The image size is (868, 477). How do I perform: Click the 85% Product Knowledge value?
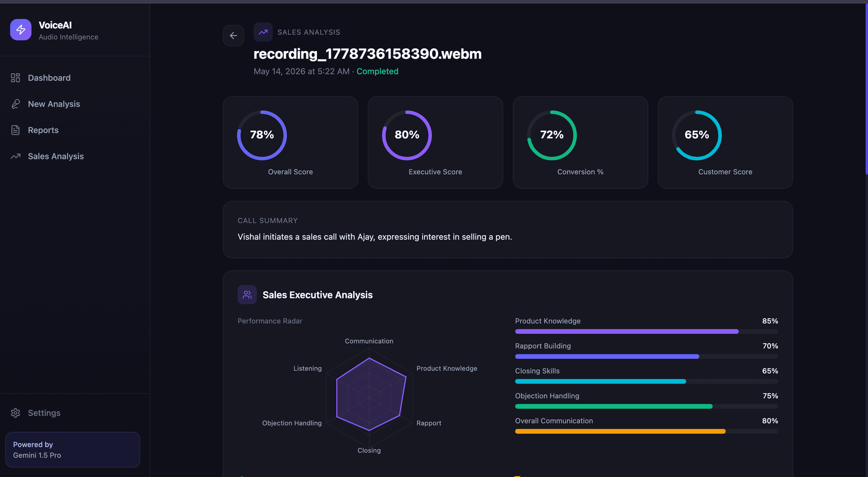pyautogui.click(x=770, y=321)
